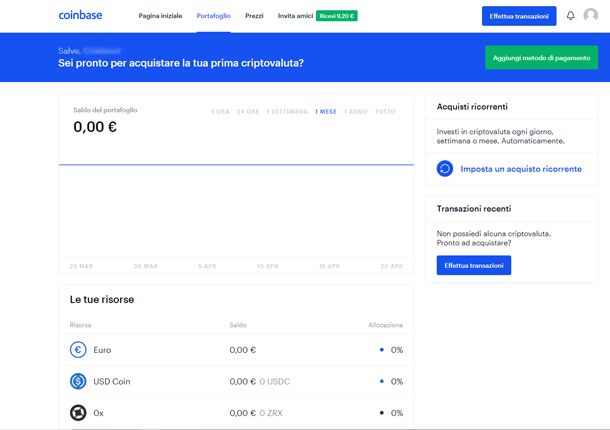The height and width of the screenshot is (430, 610).
Task: Click the Euro row 0% allocation
Action: [397, 350]
